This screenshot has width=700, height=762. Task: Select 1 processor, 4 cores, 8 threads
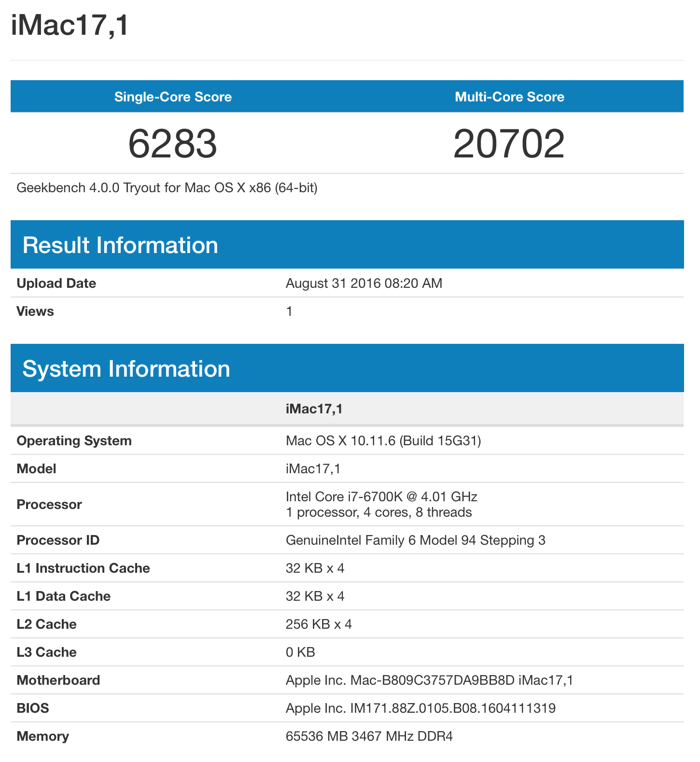tap(379, 512)
